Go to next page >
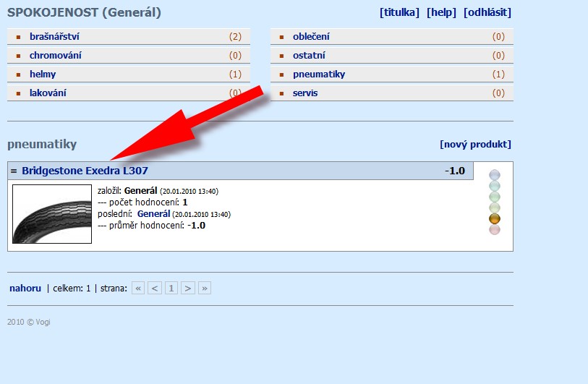 (x=188, y=288)
